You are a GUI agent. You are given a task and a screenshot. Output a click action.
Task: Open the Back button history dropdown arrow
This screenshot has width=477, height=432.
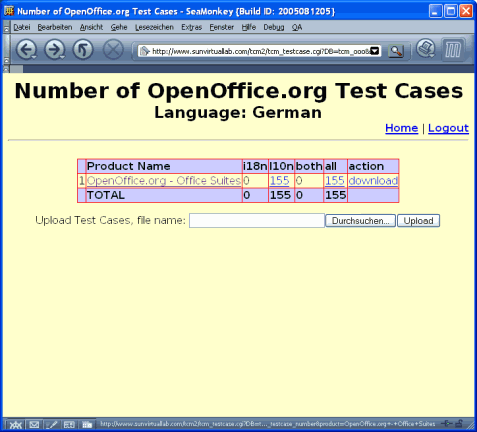coord(34,57)
